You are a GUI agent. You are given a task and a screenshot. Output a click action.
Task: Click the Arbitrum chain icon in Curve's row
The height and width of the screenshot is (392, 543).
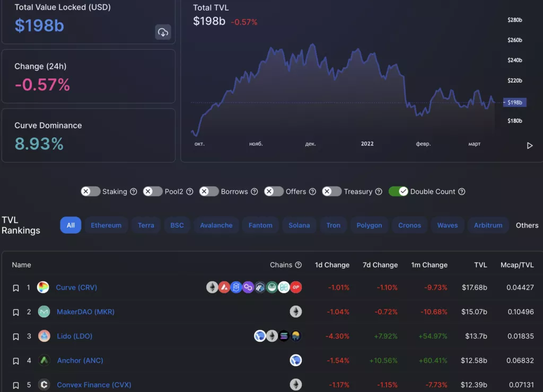260,287
